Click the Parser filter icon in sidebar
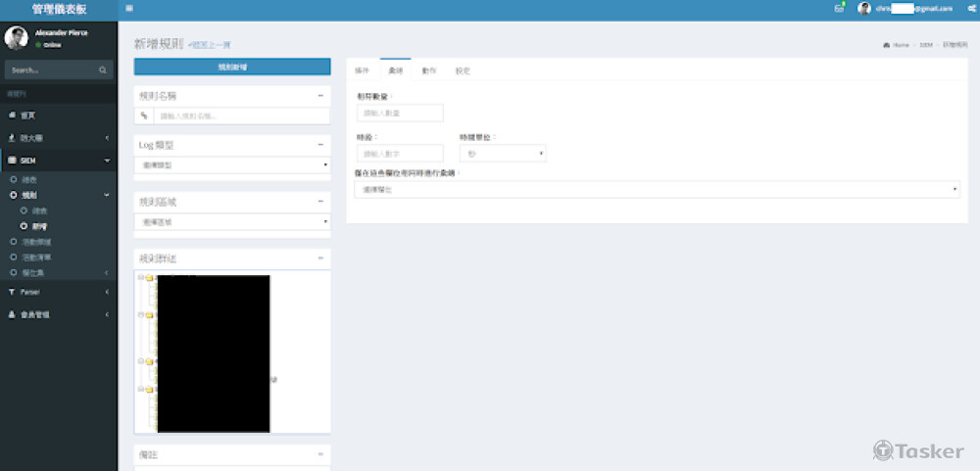The image size is (980, 471). point(13,292)
